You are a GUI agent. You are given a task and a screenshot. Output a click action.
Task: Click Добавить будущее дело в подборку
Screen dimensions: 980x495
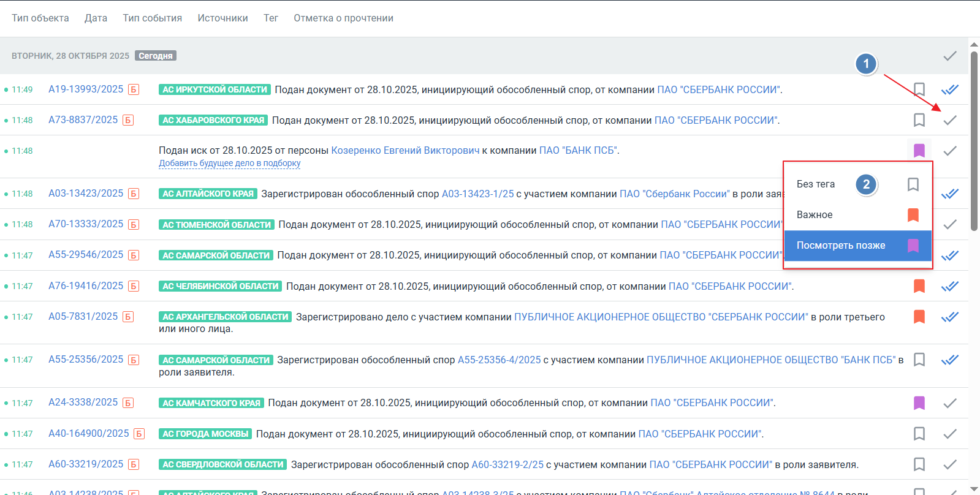[x=229, y=164]
